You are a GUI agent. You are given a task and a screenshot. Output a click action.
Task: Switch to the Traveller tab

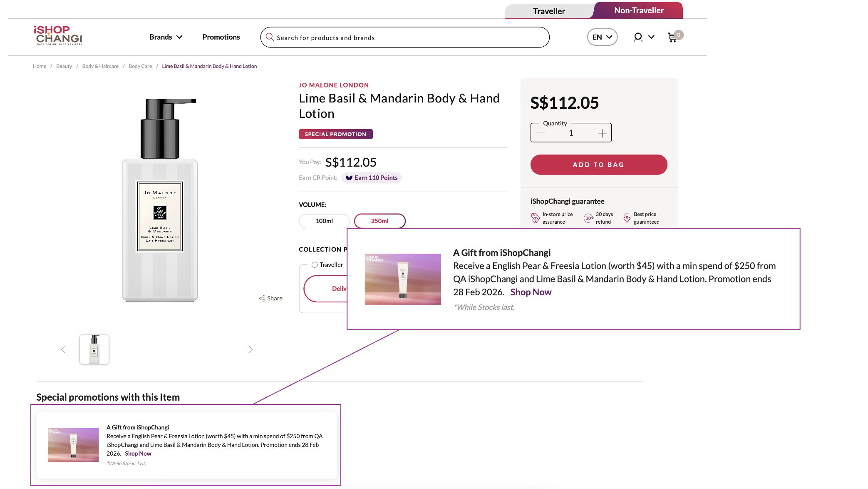tap(549, 11)
